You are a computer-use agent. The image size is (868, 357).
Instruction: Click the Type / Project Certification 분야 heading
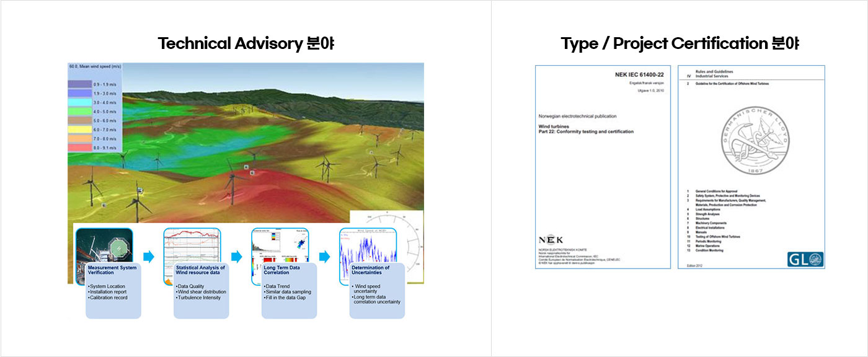[680, 44]
